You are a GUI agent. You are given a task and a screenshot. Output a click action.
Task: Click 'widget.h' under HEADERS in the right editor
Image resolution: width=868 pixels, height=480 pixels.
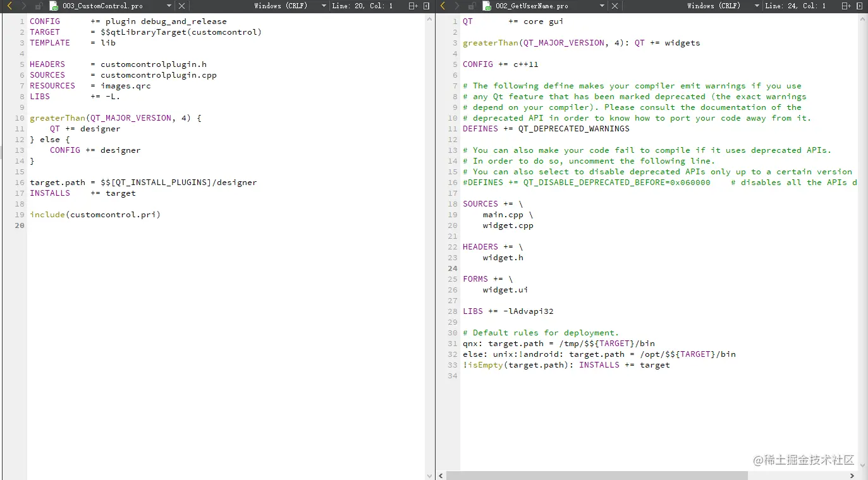point(503,258)
